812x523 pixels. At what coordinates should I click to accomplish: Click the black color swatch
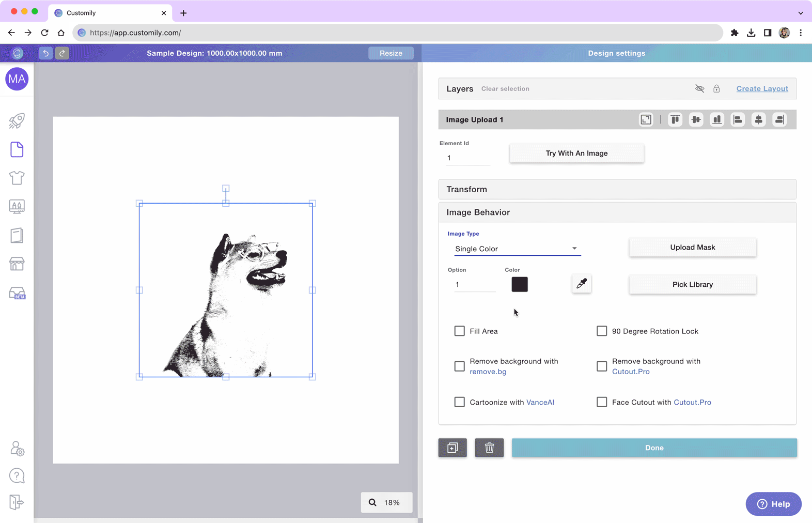(519, 284)
